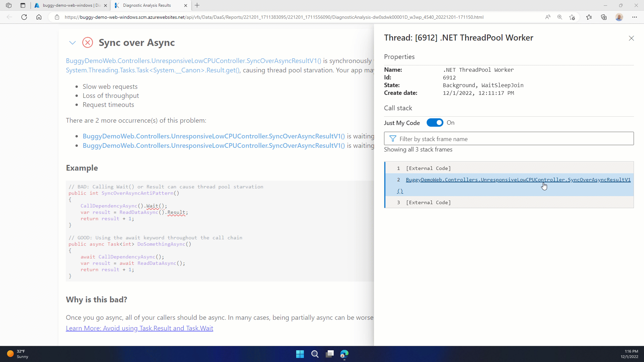Go to browser home page
The height and width of the screenshot is (362, 644).
click(x=39, y=17)
